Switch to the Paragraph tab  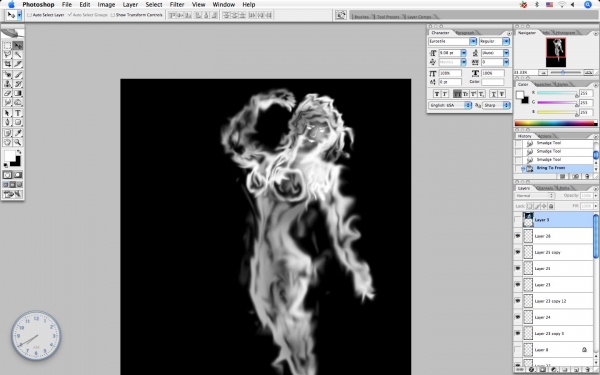pos(465,33)
